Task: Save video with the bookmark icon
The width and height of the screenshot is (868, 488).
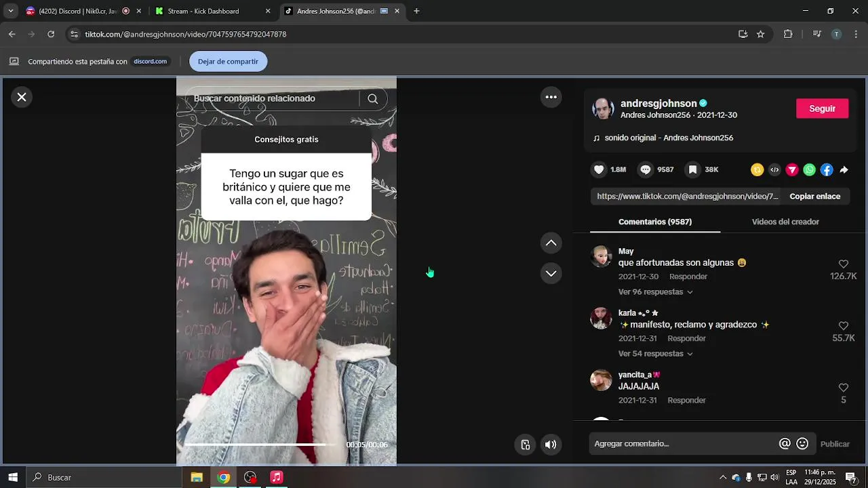Action: (x=692, y=169)
